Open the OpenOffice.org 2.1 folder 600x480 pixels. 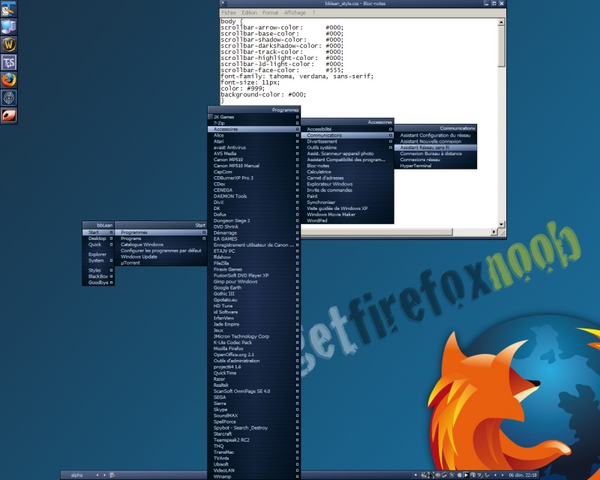[x=254, y=355]
